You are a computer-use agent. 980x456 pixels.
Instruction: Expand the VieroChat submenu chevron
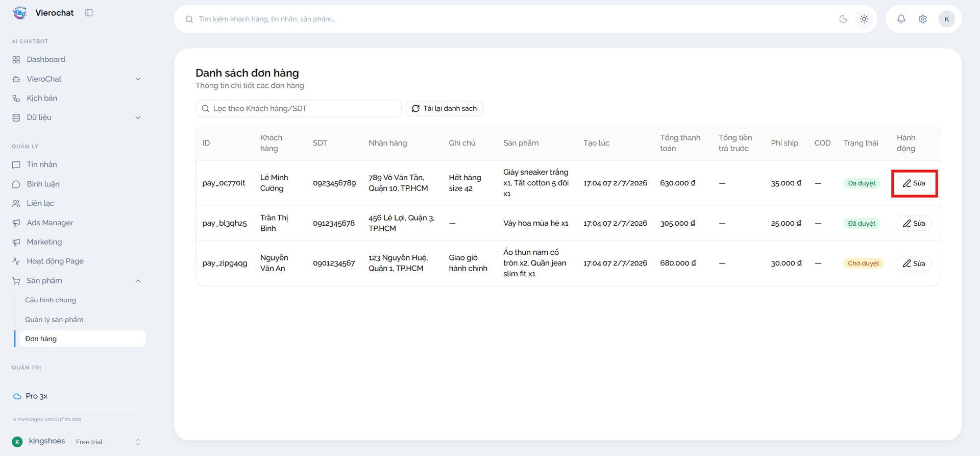point(138,79)
